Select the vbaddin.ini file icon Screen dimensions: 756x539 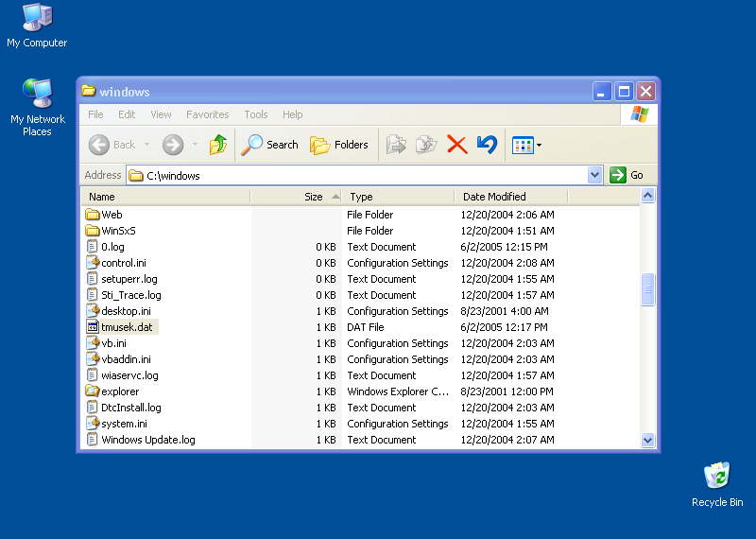(x=92, y=359)
